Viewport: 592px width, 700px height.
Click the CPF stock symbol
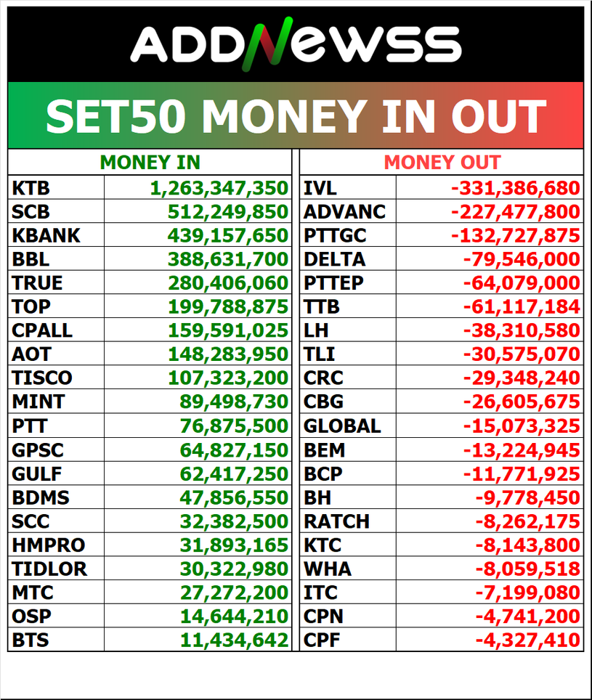click(x=322, y=640)
